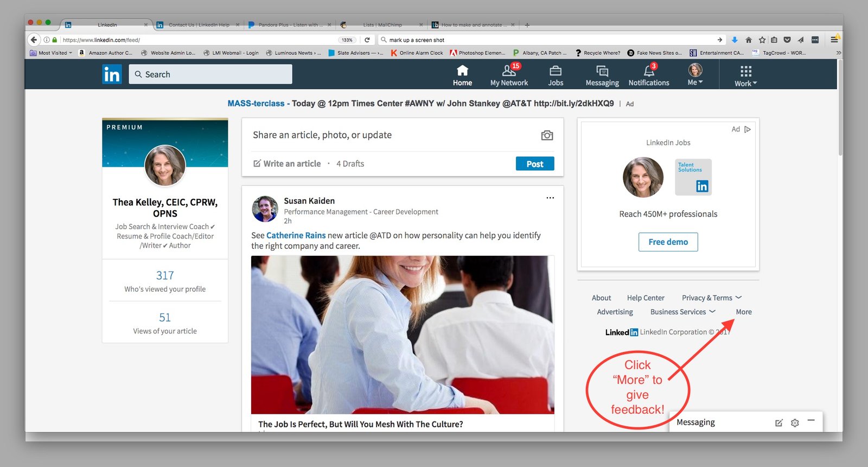868x467 pixels.
Task: Click the LinkedIn logo icon
Action: pos(112,74)
